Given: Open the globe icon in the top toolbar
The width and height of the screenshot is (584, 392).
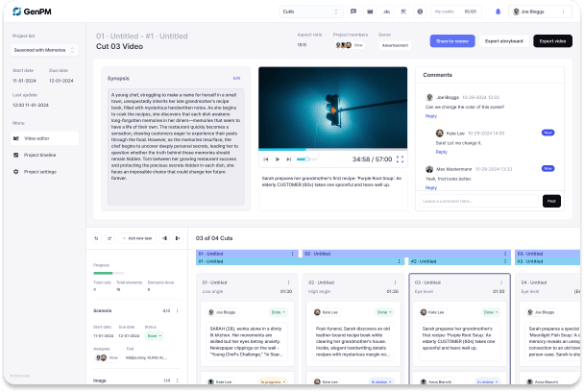Looking at the screenshot, I should [420, 12].
